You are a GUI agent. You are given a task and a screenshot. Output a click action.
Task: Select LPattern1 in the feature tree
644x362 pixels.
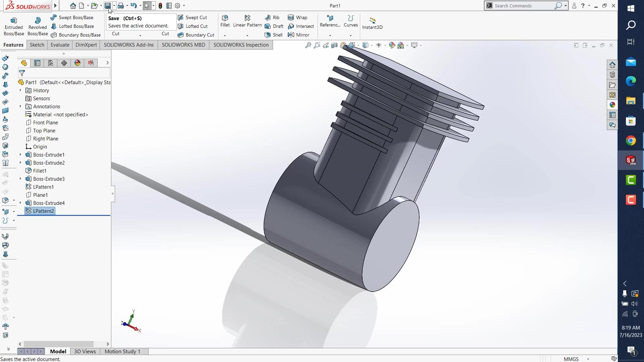coord(43,187)
